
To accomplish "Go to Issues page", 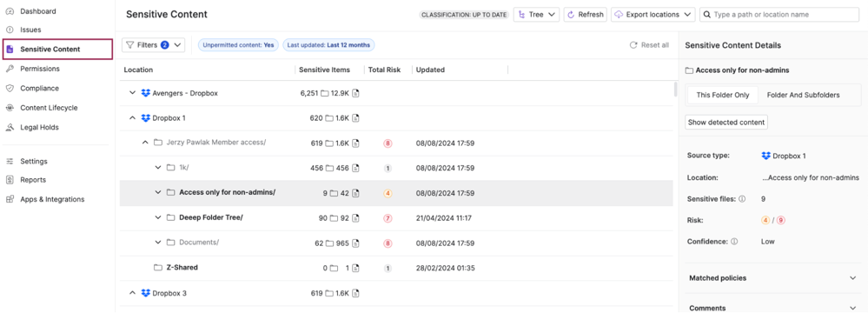I will pyautogui.click(x=30, y=30).
